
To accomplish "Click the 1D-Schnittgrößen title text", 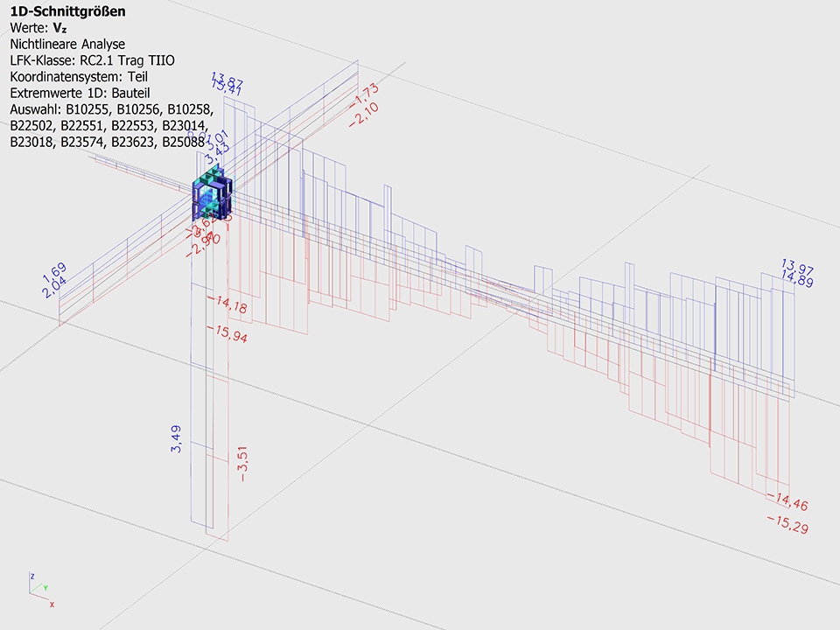I will pos(66,11).
